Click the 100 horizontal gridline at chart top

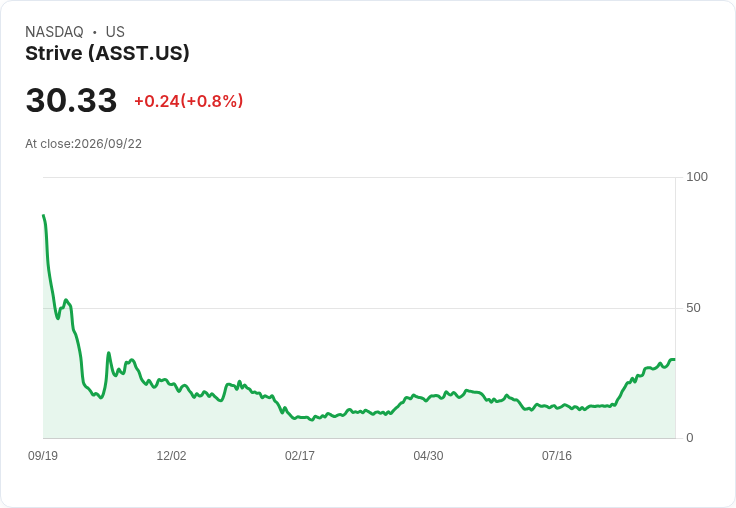pyautogui.click(x=360, y=177)
